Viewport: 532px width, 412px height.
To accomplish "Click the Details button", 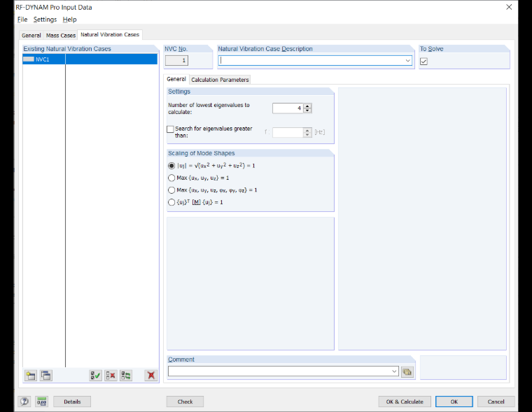I will pyautogui.click(x=72, y=402).
